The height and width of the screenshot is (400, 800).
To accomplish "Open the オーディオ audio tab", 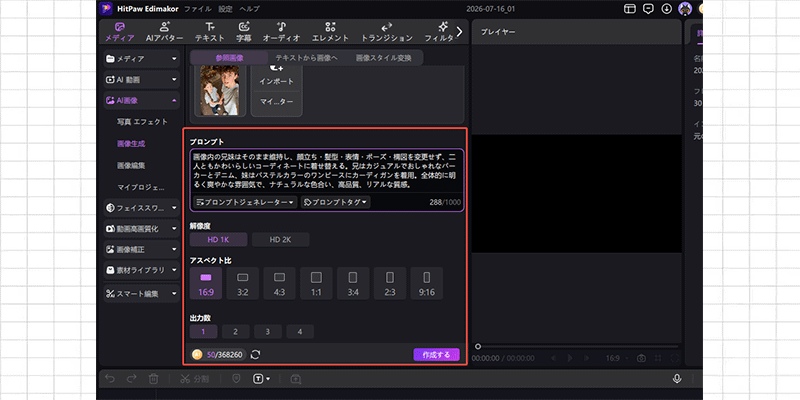I will click(281, 32).
